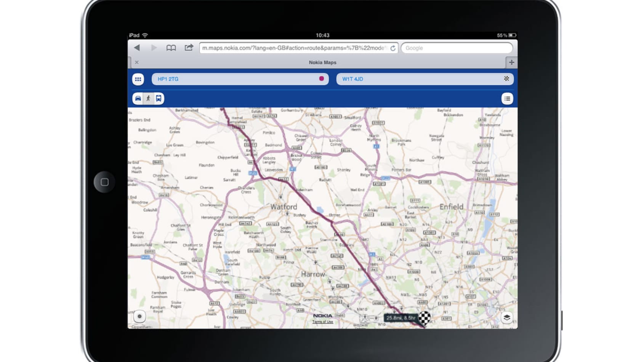Center map on my current position
This screenshot has width=644, height=362.
point(139,316)
